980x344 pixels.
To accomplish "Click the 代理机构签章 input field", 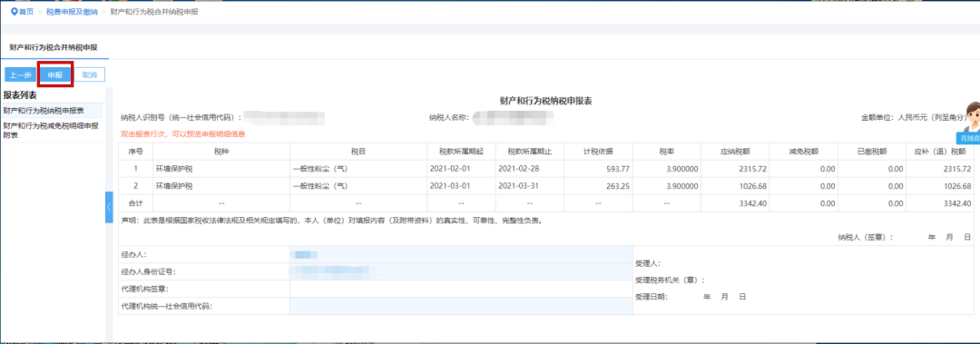I will point(461,289).
